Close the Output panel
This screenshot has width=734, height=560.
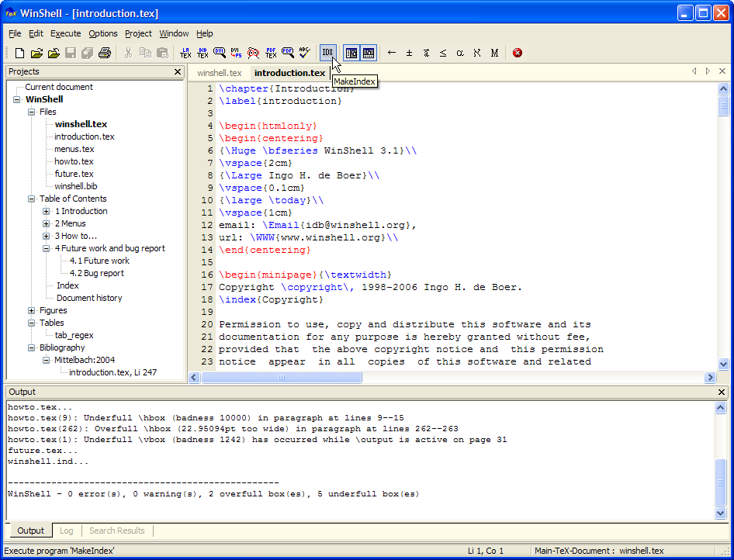tap(722, 392)
